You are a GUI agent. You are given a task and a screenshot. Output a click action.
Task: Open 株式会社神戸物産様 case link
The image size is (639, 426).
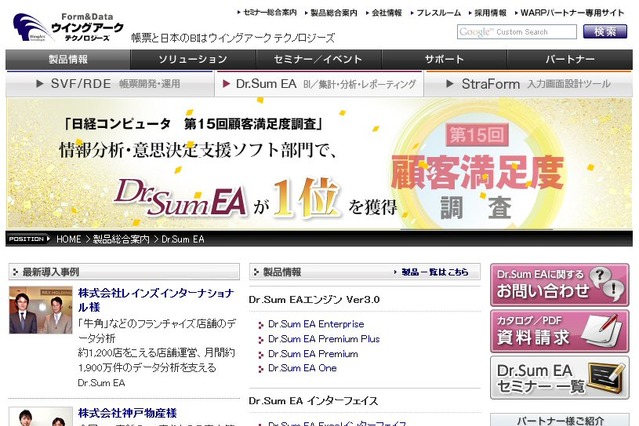point(128,413)
